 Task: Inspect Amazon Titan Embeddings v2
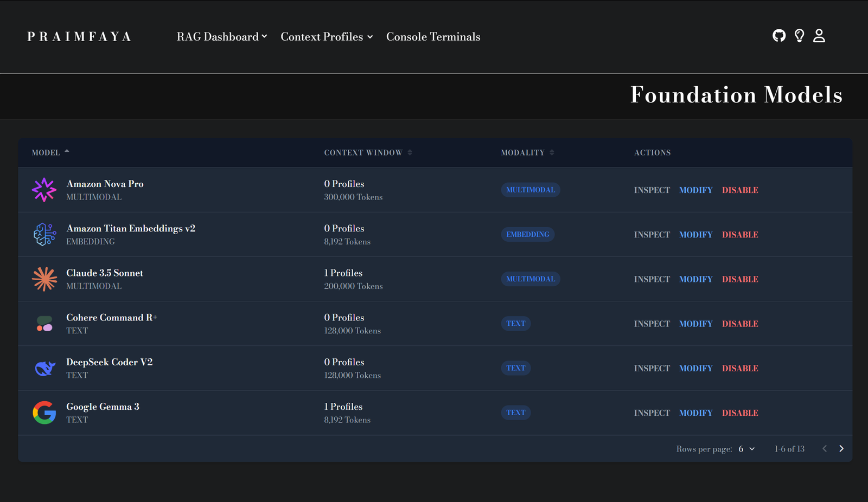[652, 235]
